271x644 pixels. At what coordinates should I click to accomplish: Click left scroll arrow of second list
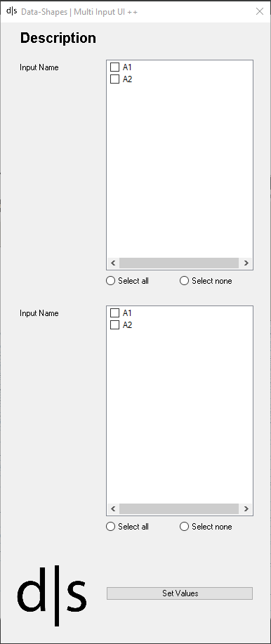tap(113, 508)
